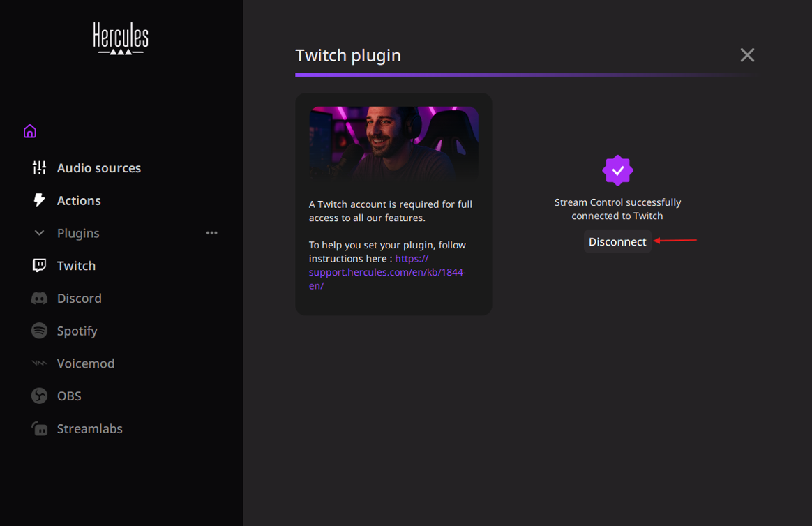Click the Streamlabs logo icon
This screenshot has height=526, width=812.
[39, 429]
